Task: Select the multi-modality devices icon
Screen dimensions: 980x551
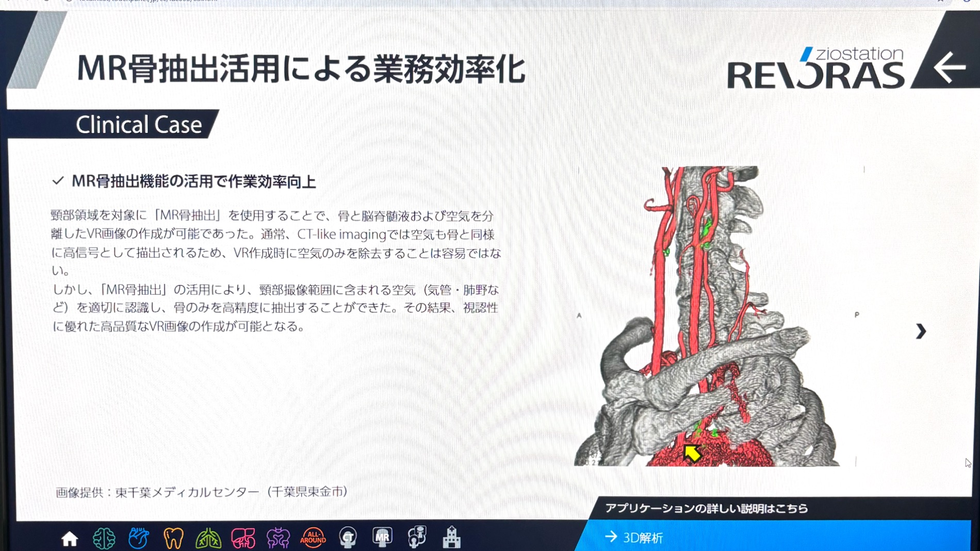Action: click(x=417, y=537)
